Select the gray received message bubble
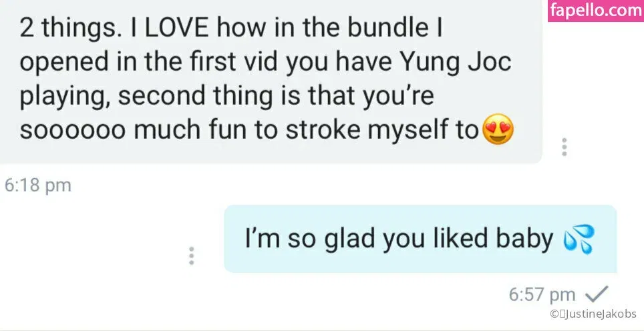This screenshot has width=644, height=331. tap(271, 81)
